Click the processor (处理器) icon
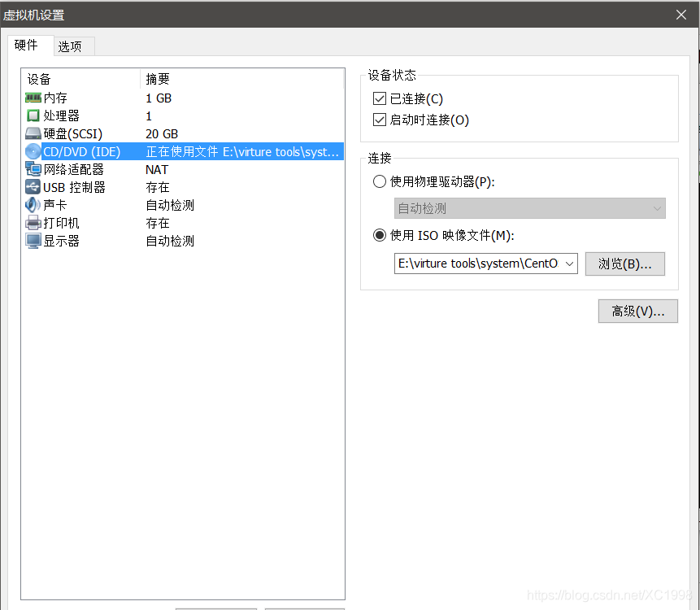The width and height of the screenshot is (700, 610). (33, 115)
